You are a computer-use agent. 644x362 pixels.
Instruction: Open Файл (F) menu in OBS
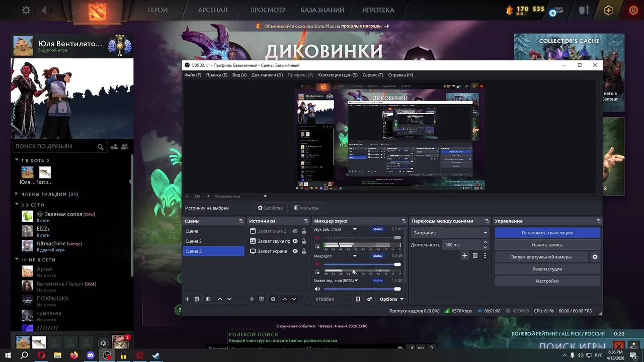click(193, 75)
